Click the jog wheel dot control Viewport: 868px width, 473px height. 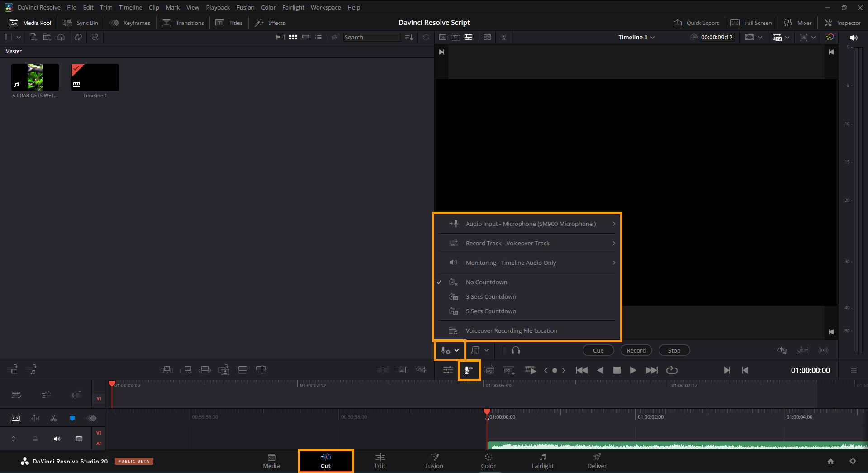[x=555, y=370]
